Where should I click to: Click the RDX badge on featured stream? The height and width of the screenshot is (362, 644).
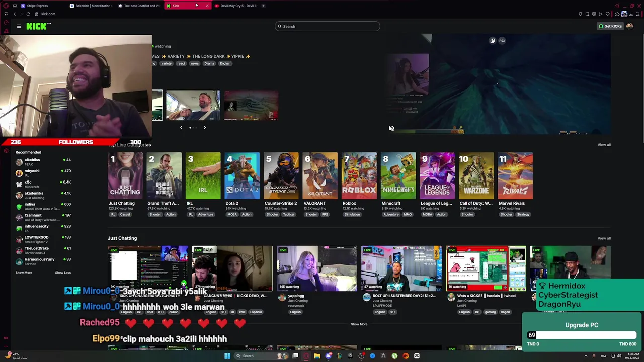coord(502,41)
